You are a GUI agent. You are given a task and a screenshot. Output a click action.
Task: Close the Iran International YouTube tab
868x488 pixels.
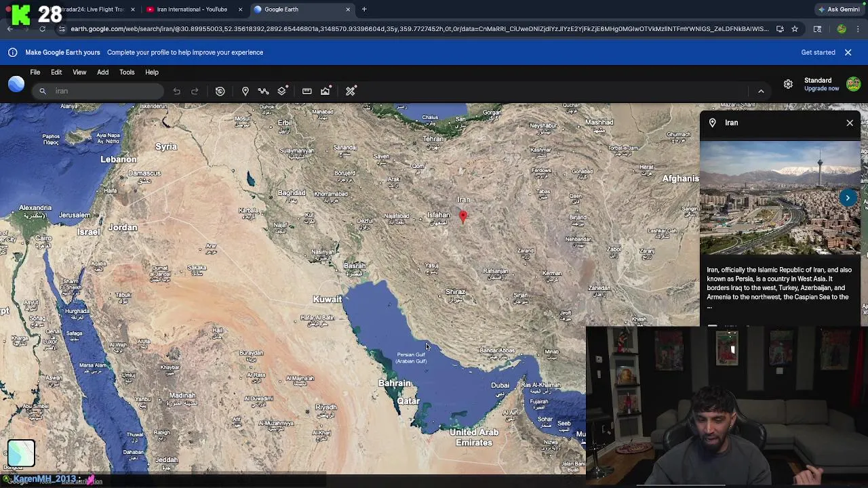tap(240, 9)
